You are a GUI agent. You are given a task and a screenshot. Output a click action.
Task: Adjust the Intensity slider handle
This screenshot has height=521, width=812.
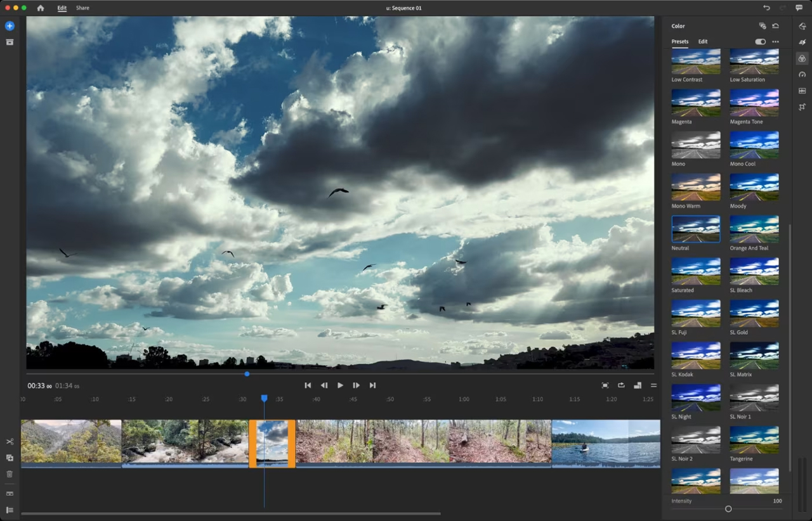pyautogui.click(x=728, y=509)
